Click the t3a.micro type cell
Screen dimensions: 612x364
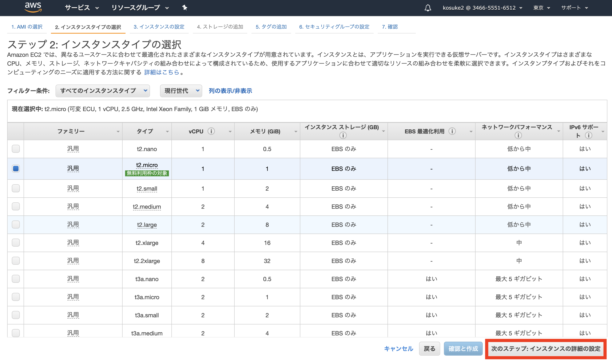pyautogui.click(x=147, y=297)
